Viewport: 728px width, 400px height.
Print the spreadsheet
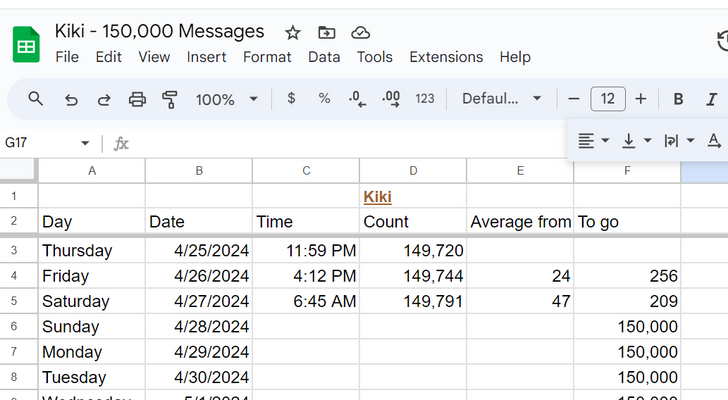tap(137, 99)
